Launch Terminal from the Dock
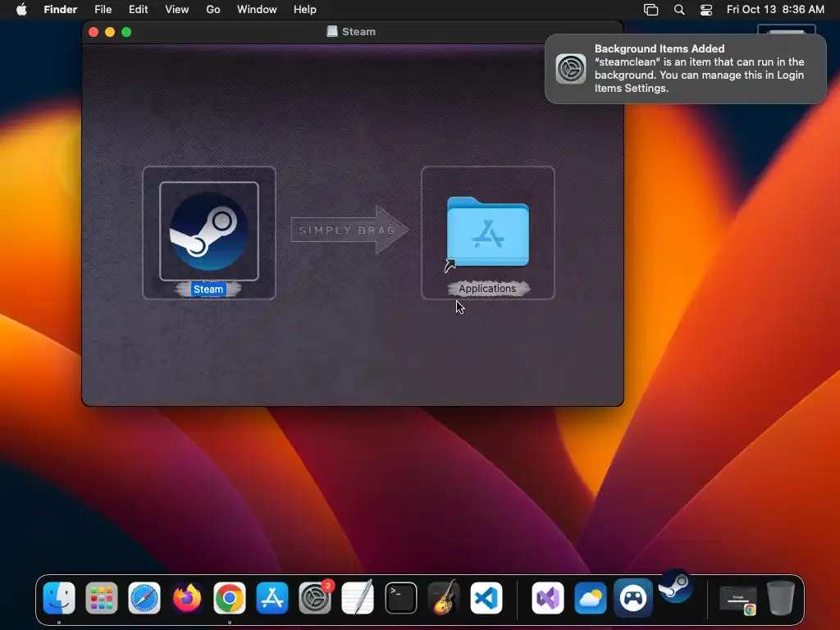Viewport: 840px width, 630px height. pos(400,598)
